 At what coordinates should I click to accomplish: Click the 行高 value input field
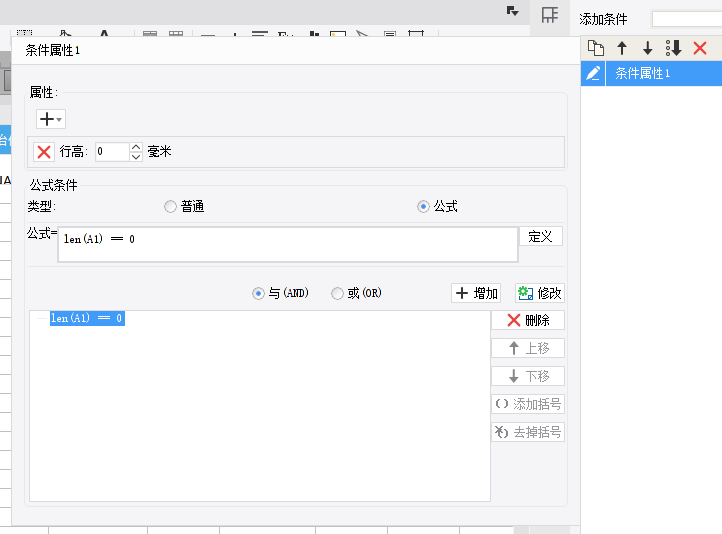pyautogui.click(x=112, y=151)
